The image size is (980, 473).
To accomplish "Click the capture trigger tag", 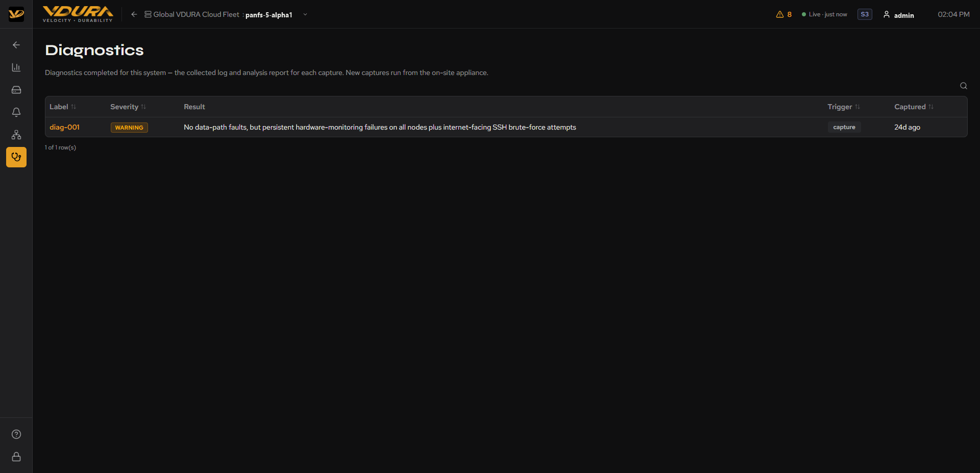I will [844, 127].
